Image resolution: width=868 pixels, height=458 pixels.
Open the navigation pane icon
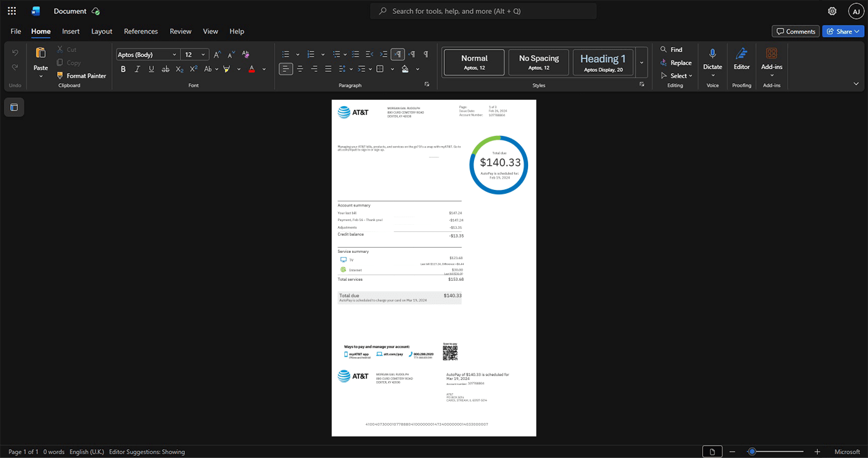(14, 107)
